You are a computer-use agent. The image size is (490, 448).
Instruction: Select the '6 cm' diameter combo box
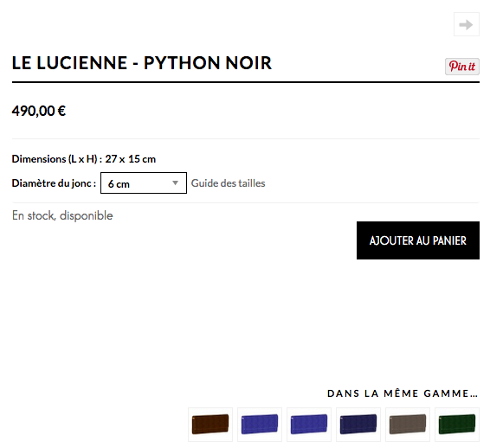pyautogui.click(x=144, y=183)
